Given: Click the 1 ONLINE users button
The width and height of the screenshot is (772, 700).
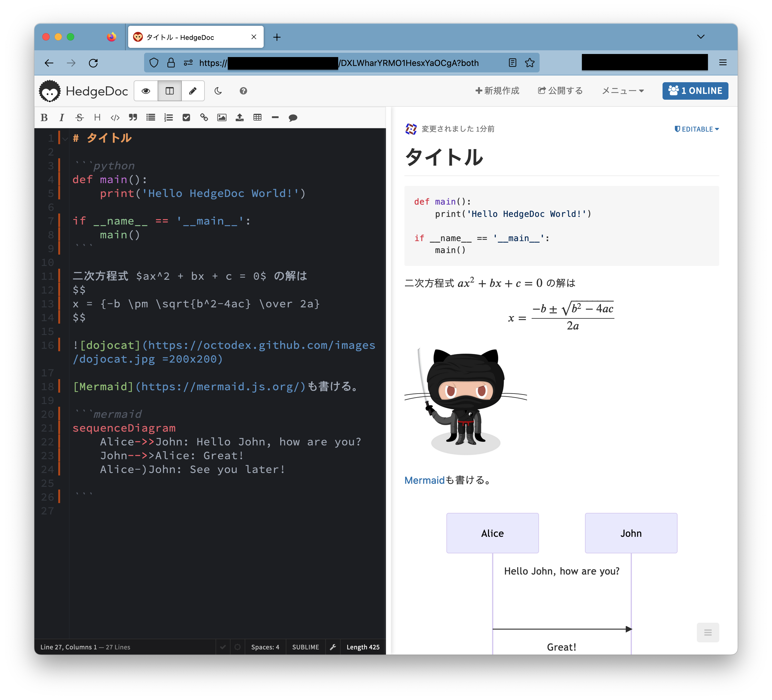Looking at the screenshot, I should pos(695,91).
